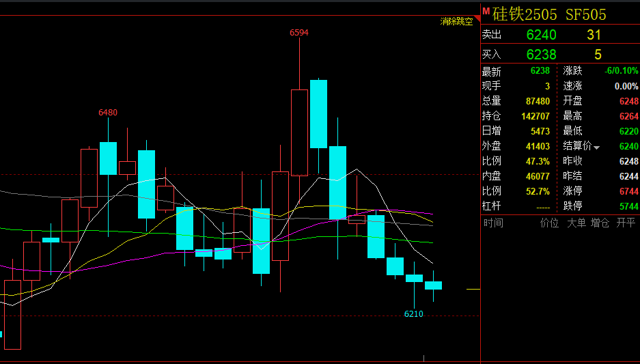
Task: Click the 卖出 price 6240
Action: [541, 35]
